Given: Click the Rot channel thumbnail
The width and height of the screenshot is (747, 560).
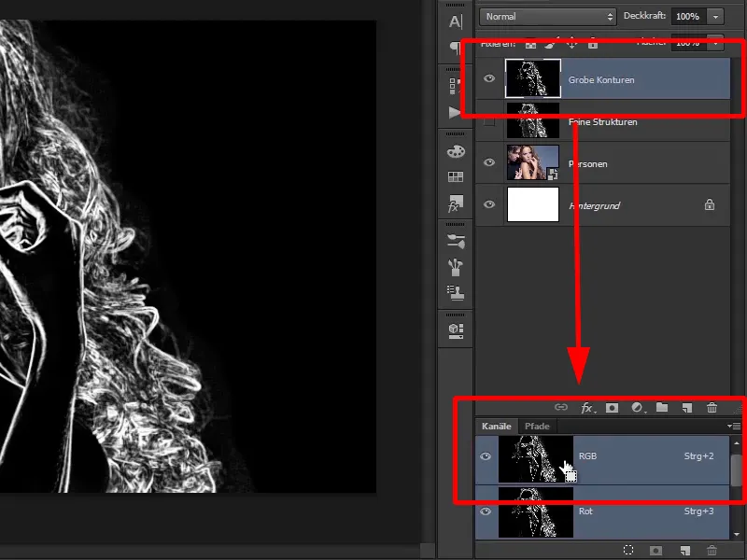Looking at the screenshot, I should point(536,512).
